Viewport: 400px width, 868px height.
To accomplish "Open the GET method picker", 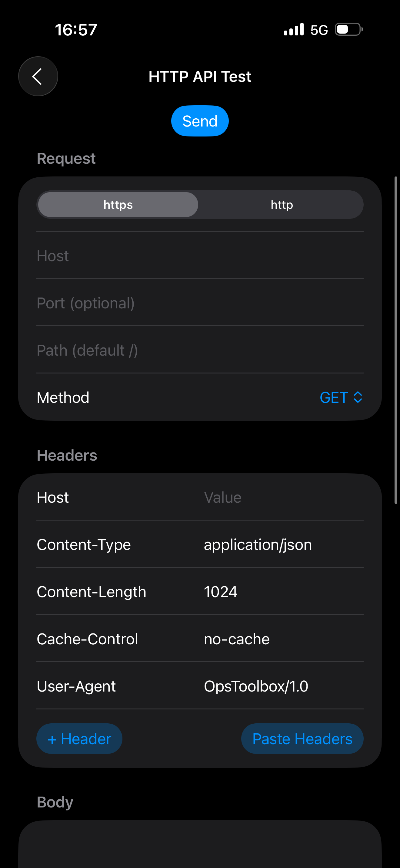I will [x=341, y=398].
